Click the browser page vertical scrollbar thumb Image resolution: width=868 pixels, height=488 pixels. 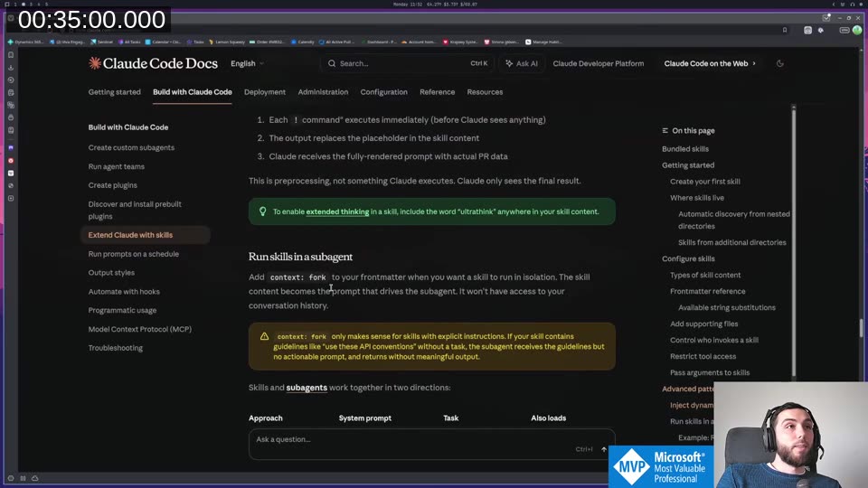pyautogui.click(x=861, y=327)
